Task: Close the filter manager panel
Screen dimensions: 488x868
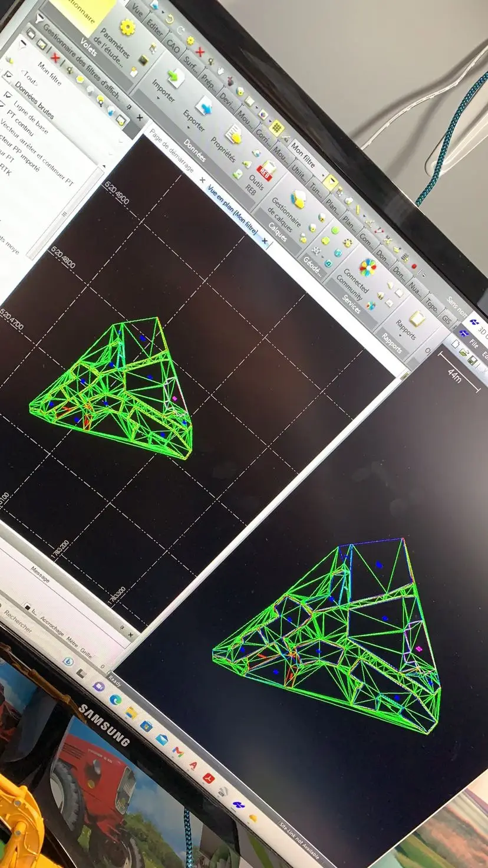Action: tap(140, 118)
